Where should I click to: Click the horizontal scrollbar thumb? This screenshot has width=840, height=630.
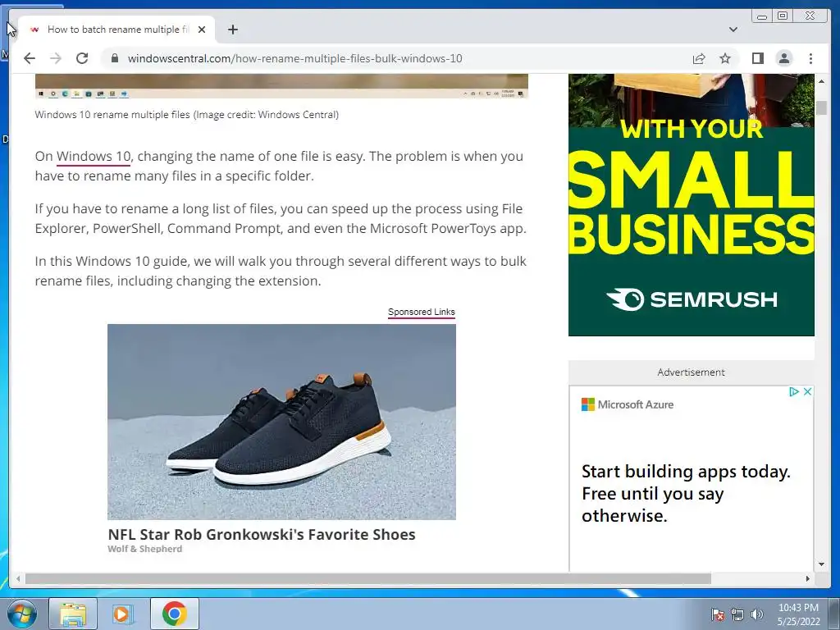368,578
